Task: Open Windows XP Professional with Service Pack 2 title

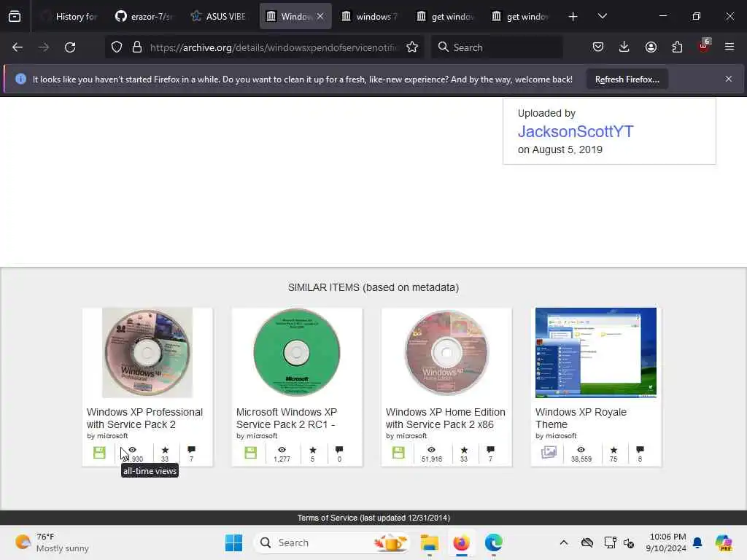Action: tap(144, 418)
